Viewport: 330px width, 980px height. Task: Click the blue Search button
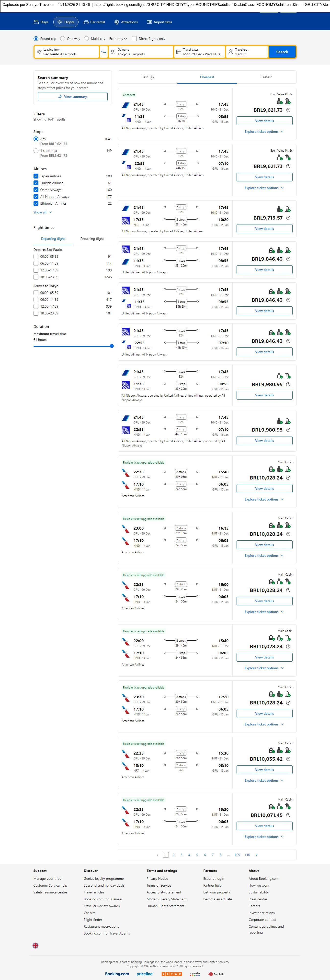[282, 52]
